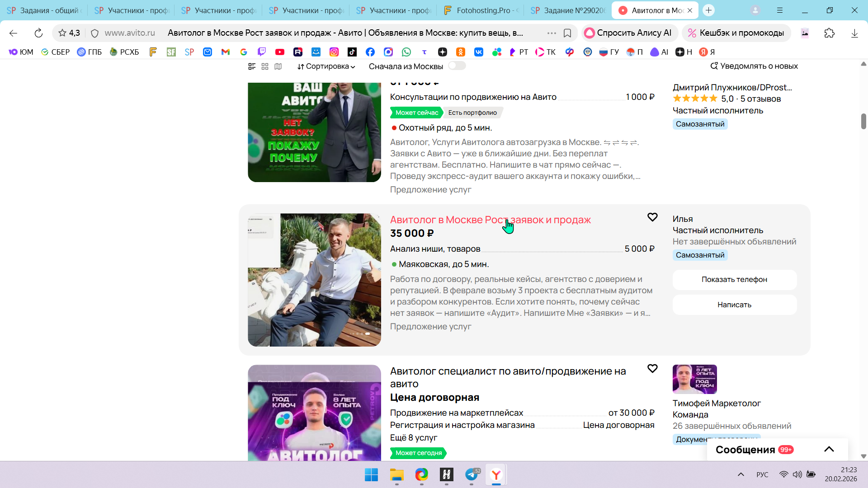868x488 pixels.
Task: Open map view icon
Action: click(x=278, y=66)
